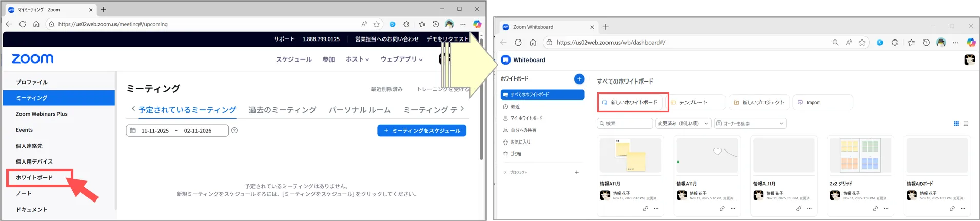Open ゴミ箱 in the Whiteboard sidebar
The height and width of the screenshot is (221, 980).
click(515, 154)
